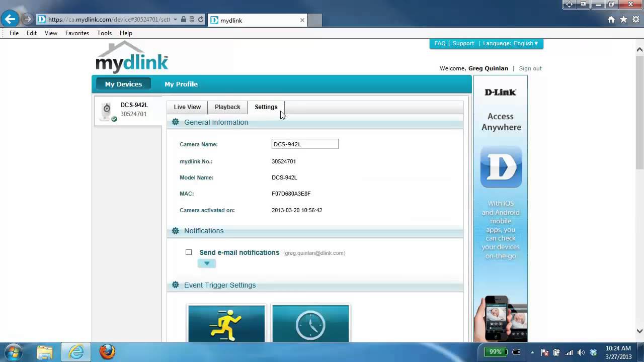
Task: Click the General Information gear icon
Action: [175, 122]
